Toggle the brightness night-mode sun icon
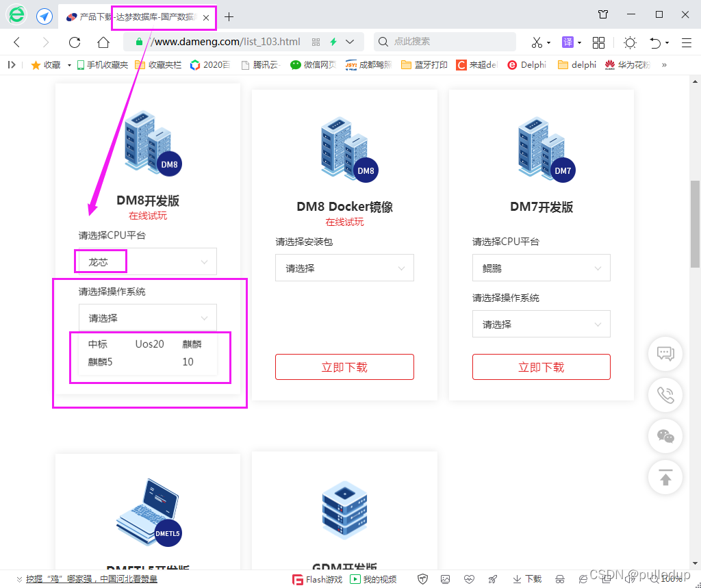The width and height of the screenshot is (701, 588). pyautogui.click(x=630, y=42)
